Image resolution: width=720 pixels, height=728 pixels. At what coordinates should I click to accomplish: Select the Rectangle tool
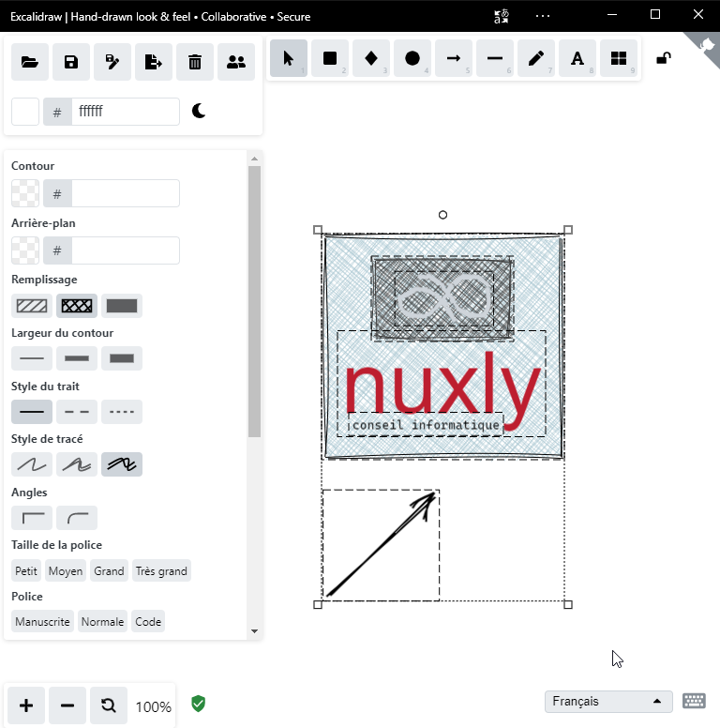point(330,58)
